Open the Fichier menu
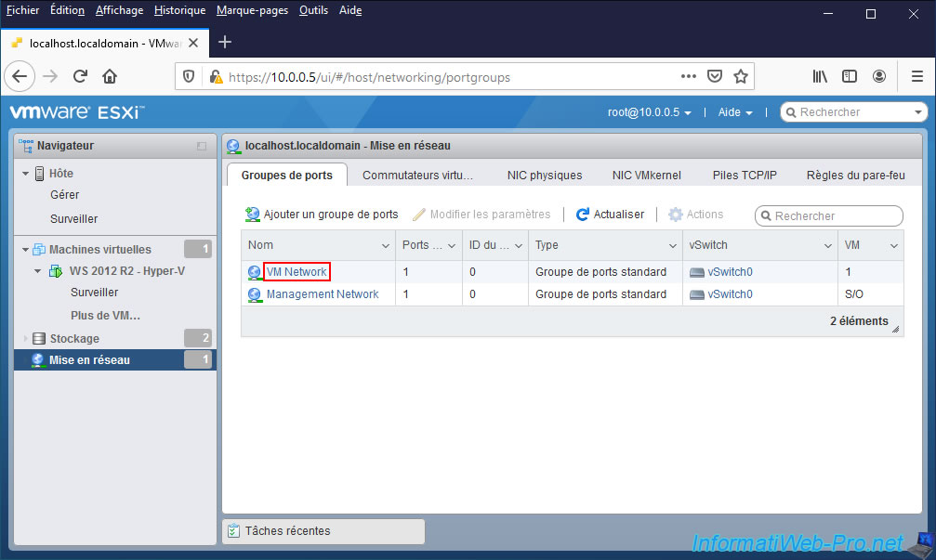The width and height of the screenshot is (936, 560). (x=22, y=10)
